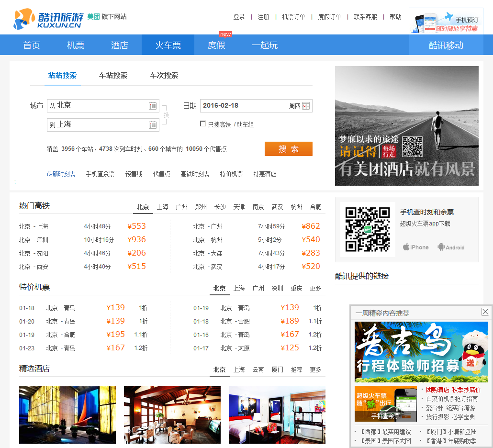Open 火车票 in the navigation bar

click(x=168, y=45)
